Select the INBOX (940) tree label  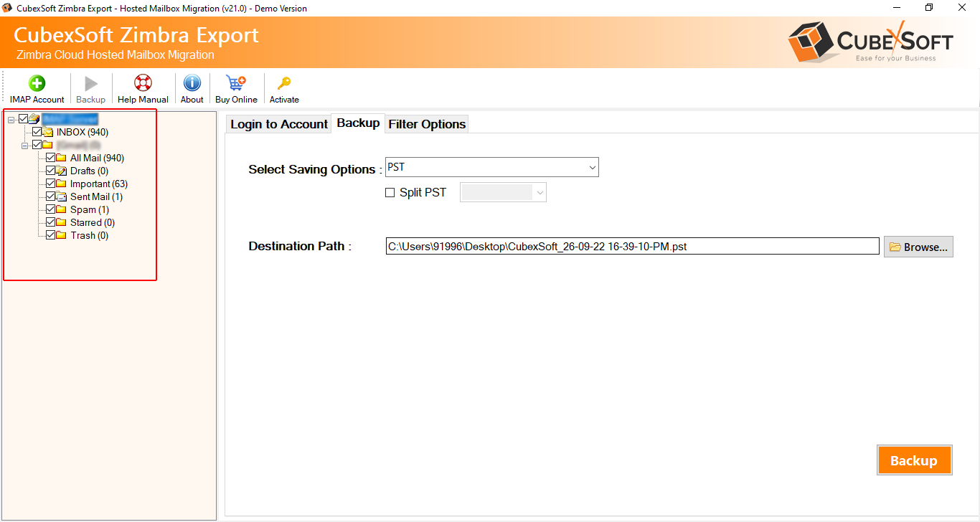[x=83, y=132]
